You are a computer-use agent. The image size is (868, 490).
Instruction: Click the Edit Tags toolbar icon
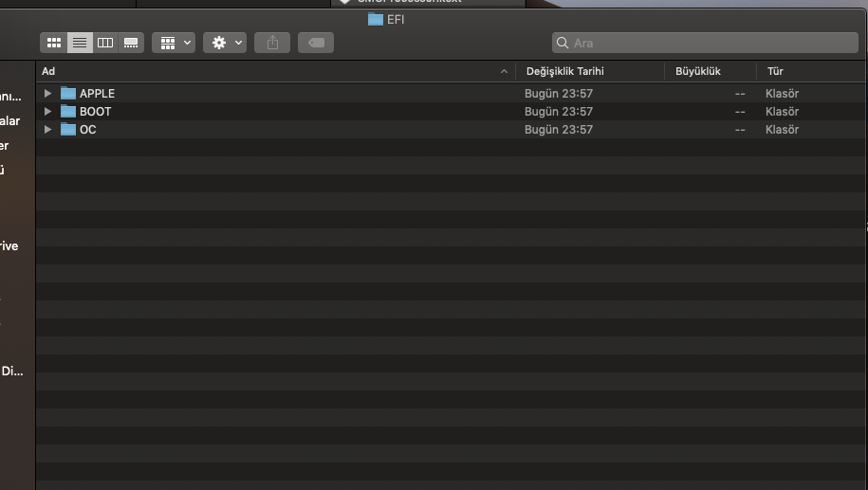(315, 43)
